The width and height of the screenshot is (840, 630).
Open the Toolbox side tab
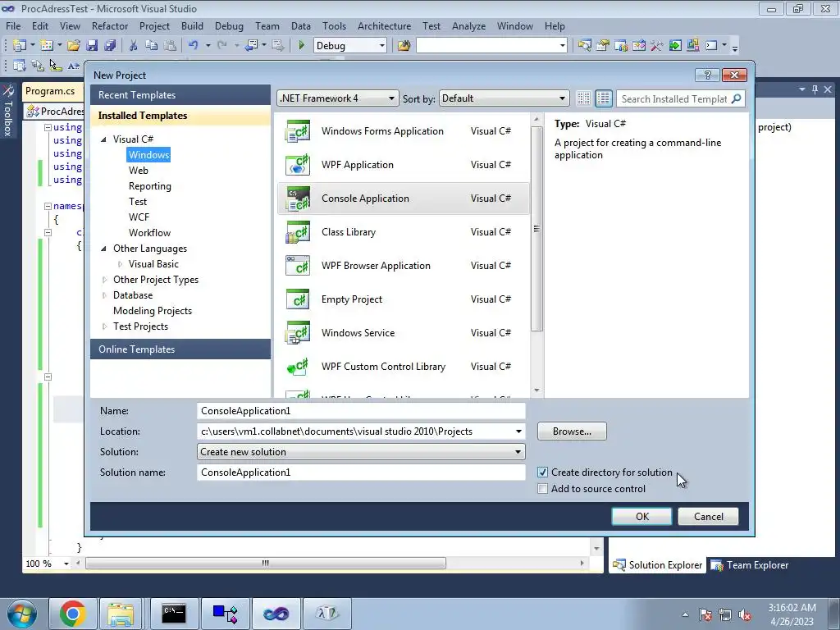[x=8, y=111]
